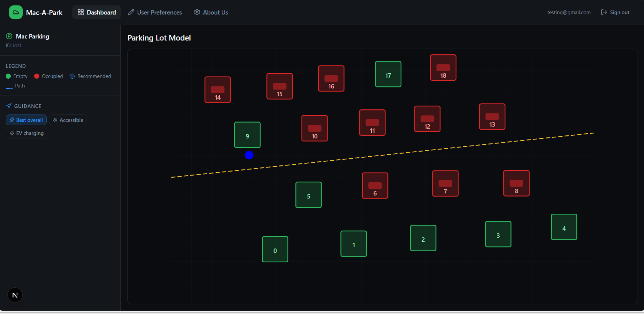Select Best overall guidance mode

pos(26,120)
